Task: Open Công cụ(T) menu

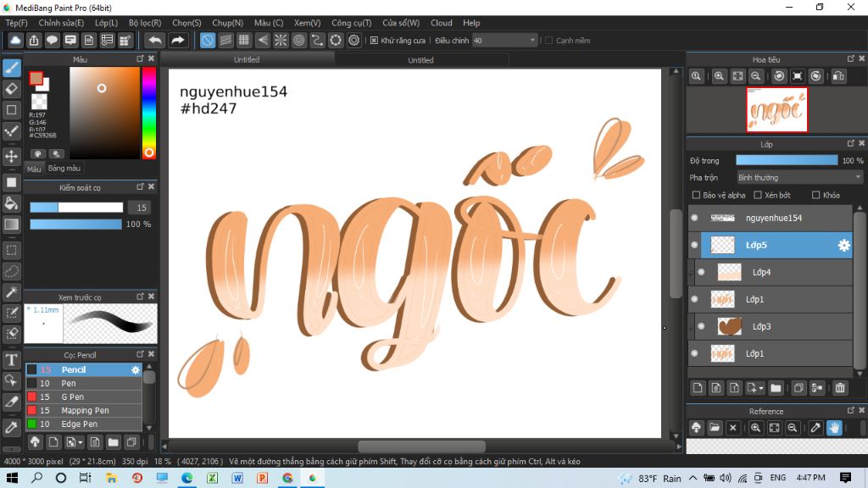Action: point(352,23)
